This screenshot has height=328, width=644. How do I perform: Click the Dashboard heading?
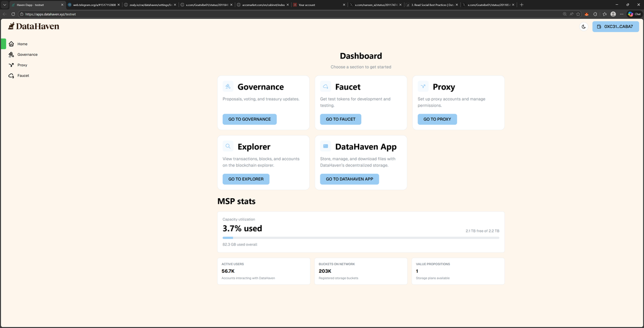pyautogui.click(x=361, y=56)
